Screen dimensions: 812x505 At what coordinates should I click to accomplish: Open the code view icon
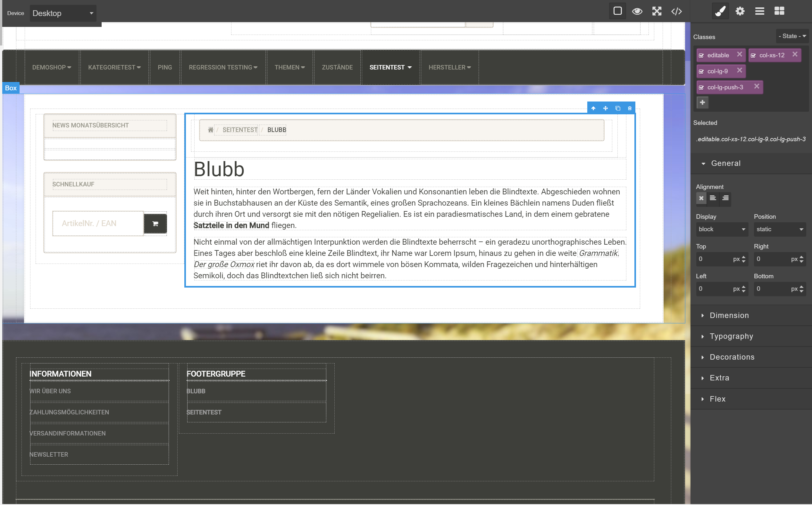[676, 11]
